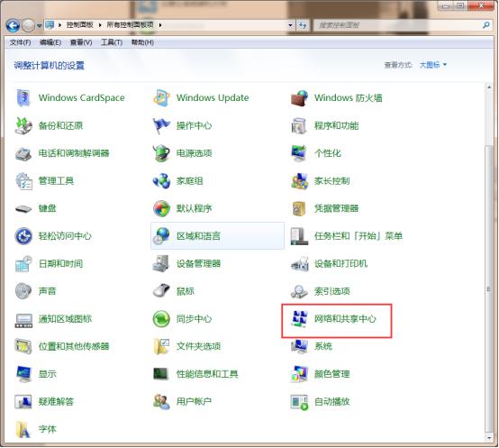Open 程序和功能 icon
Image resolution: width=499 pixels, height=448 pixels.
pyautogui.click(x=299, y=125)
